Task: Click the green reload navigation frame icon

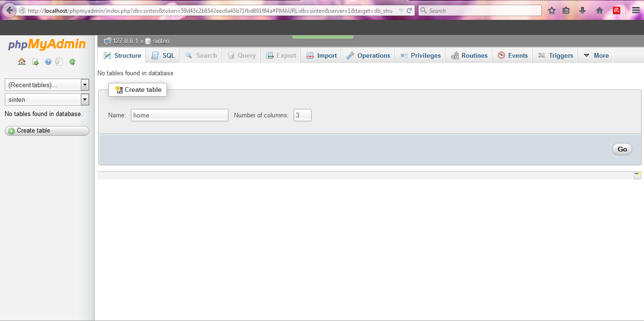Action: (72, 62)
